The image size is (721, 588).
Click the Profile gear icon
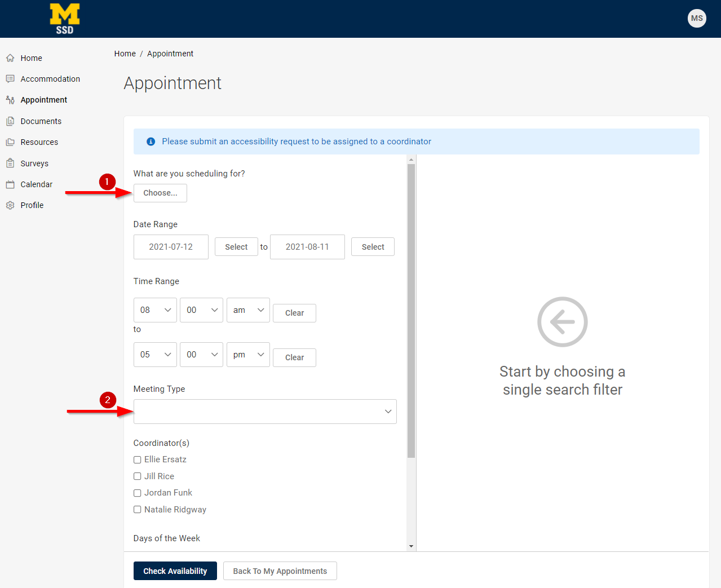coord(10,205)
